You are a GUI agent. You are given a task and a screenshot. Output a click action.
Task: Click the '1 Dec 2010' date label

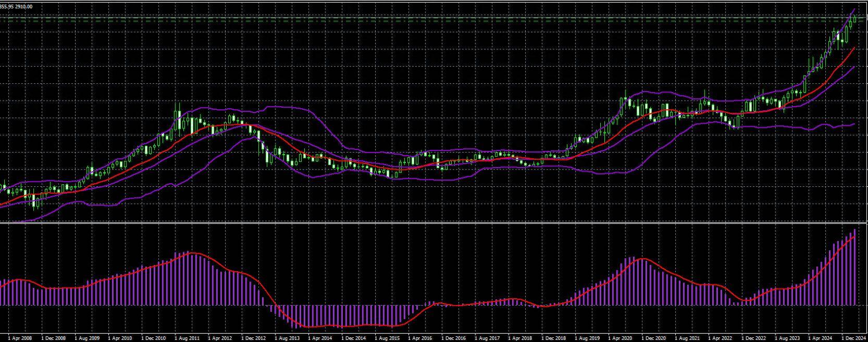click(153, 338)
